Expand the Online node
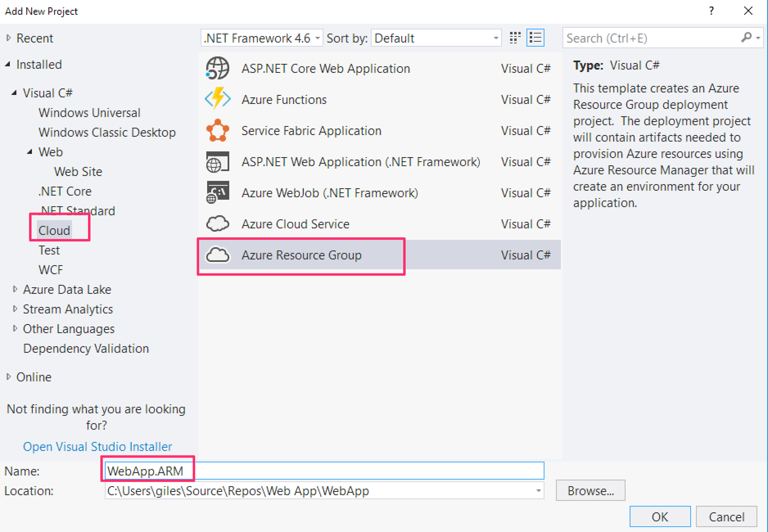Image resolution: width=768 pixels, height=532 pixels. [x=9, y=377]
